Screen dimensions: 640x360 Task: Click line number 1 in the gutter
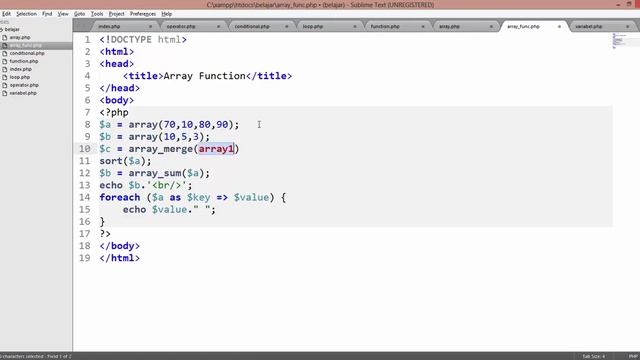click(x=87, y=40)
